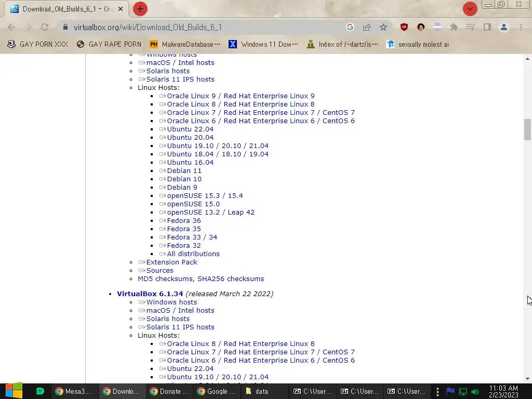532x399 pixels.
Task: Switch to the Donate Chrome taskbar window
Action: pos(169,391)
